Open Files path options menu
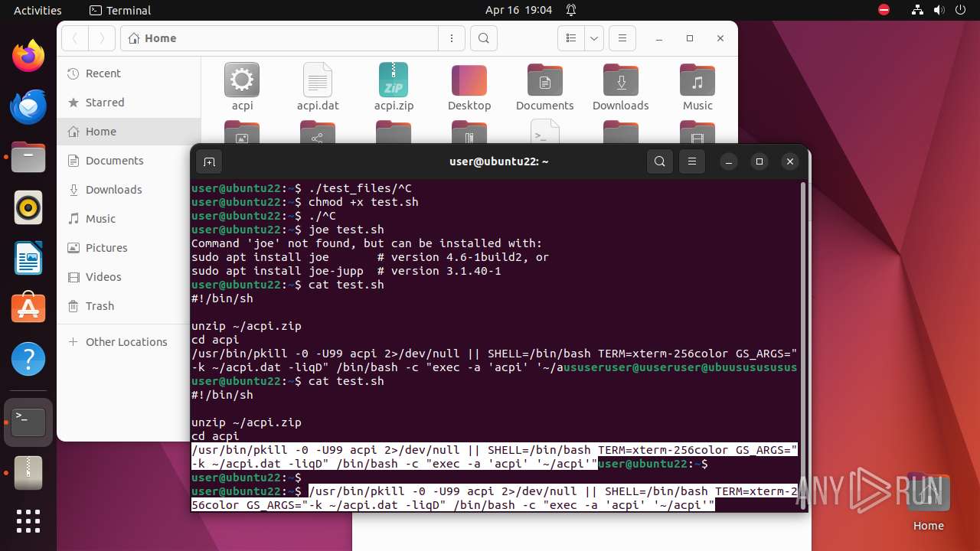The image size is (980, 551). 452,38
